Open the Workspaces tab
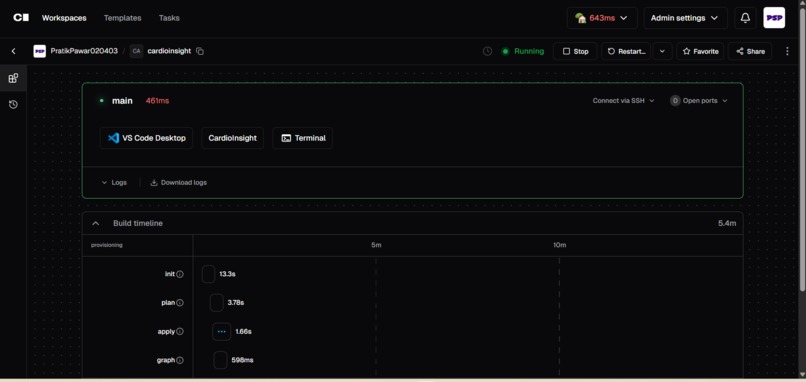The height and width of the screenshot is (382, 806). [x=64, y=18]
